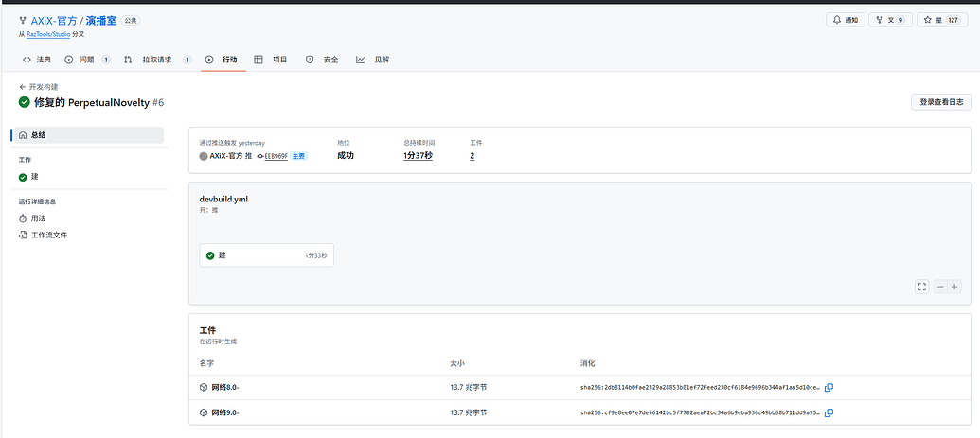This screenshot has width=980, height=438.
Task: Click 登录查看日志 button
Action: click(x=940, y=102)
